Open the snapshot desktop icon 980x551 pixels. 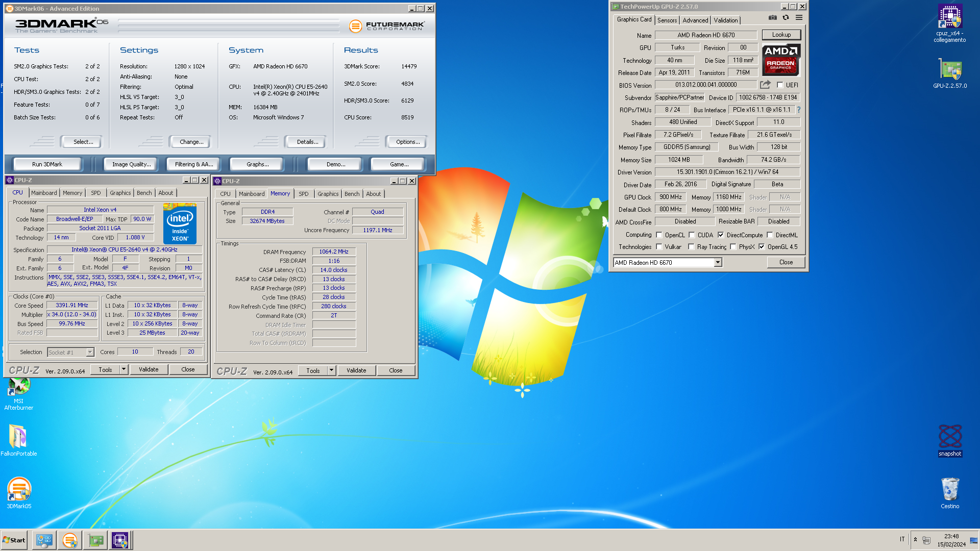(950, 440)
